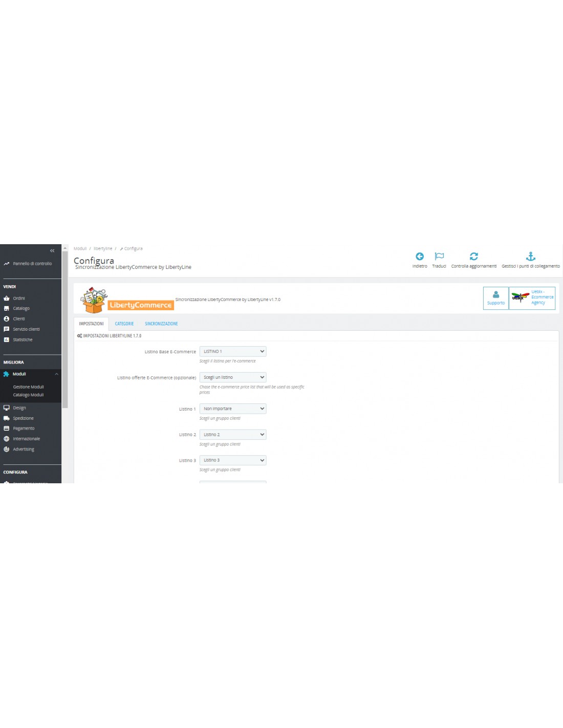Switch to the Categorie tab
The width and height of the screenshot is (563, 728).
(x=124, y=324)
